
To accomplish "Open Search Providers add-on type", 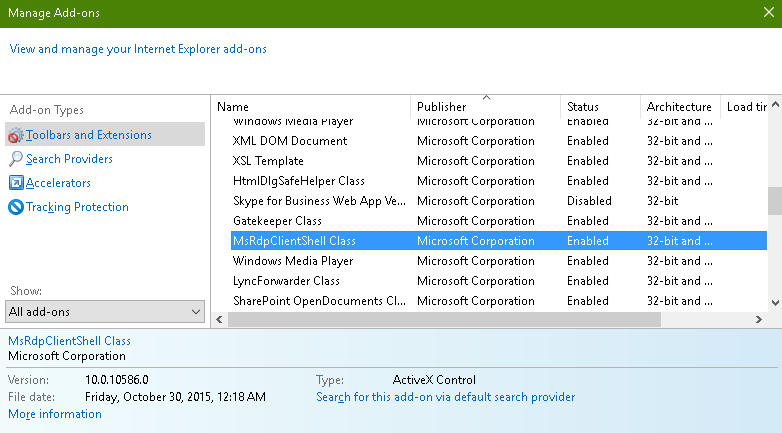I will click(x=69, y=159).
